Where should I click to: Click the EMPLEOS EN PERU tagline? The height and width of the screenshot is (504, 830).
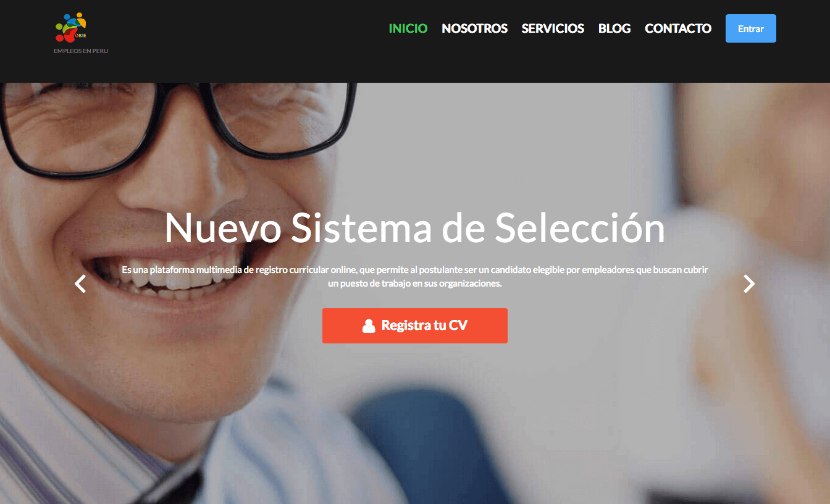tap(81, 51)
